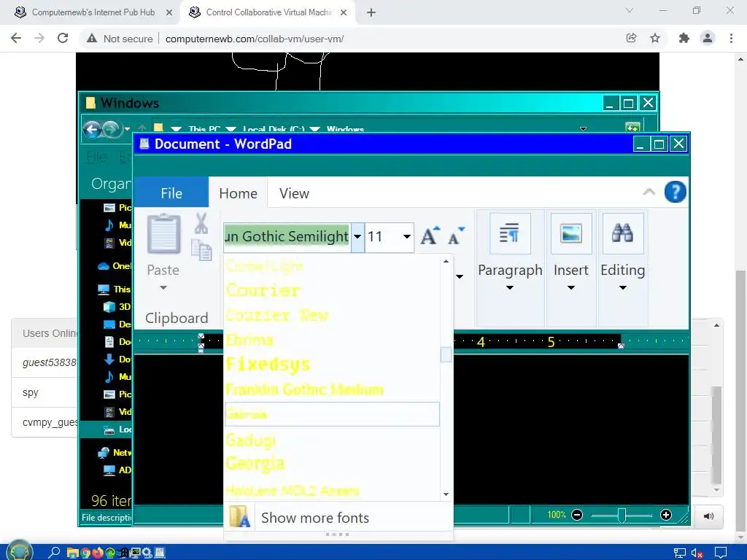
Task: Choose the Courier New font
Action: click(277, 315)
